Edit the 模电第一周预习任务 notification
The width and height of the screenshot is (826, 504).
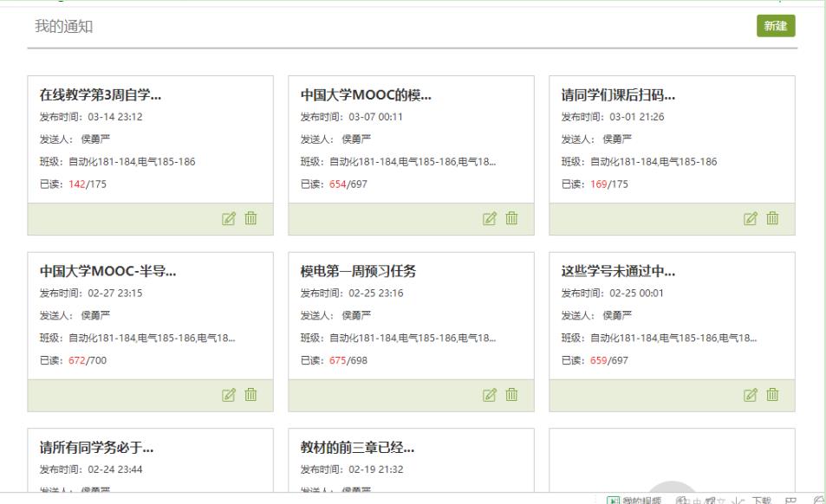click(491, 395)
